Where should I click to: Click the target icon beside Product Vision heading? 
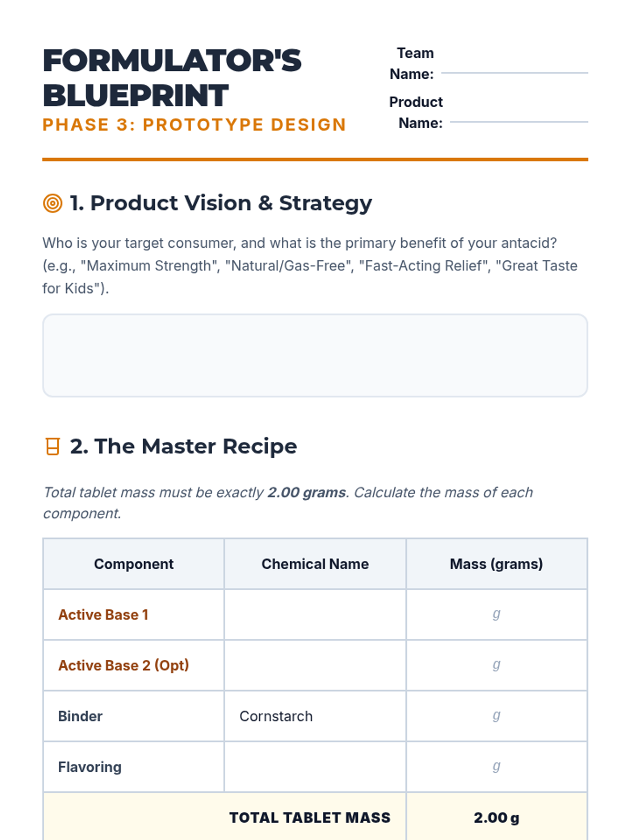pyautogui.click(x=52, y=203)
